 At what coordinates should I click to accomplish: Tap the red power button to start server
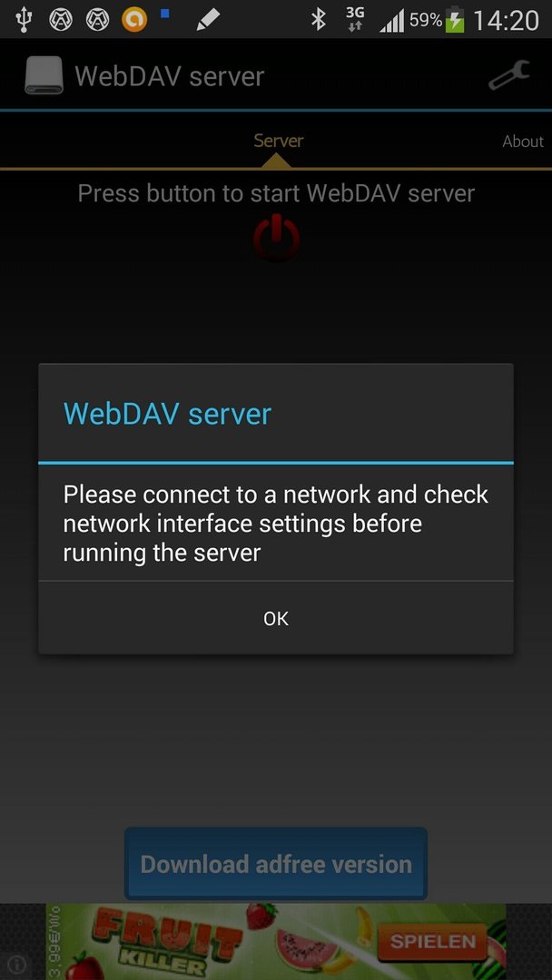(276, 237)
